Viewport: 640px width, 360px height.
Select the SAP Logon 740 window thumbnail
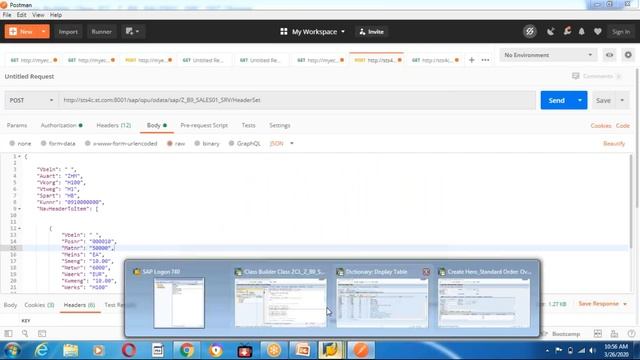coord(179,302)
